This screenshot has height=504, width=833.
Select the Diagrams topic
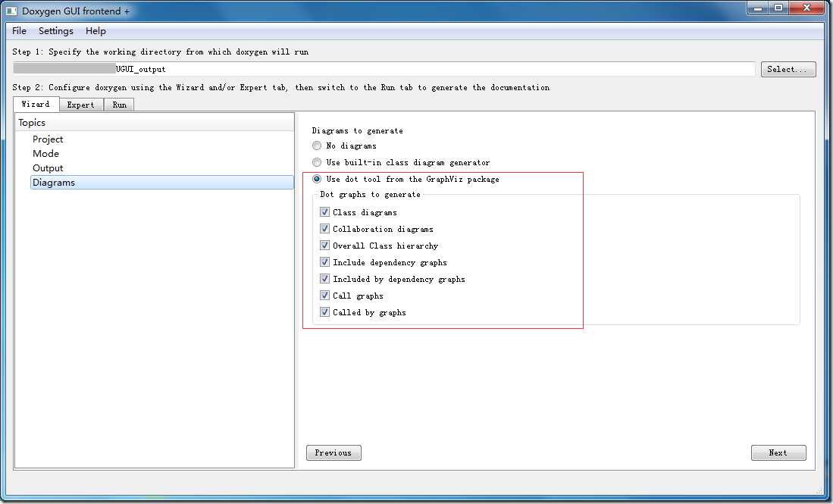[x=162, y=182]
